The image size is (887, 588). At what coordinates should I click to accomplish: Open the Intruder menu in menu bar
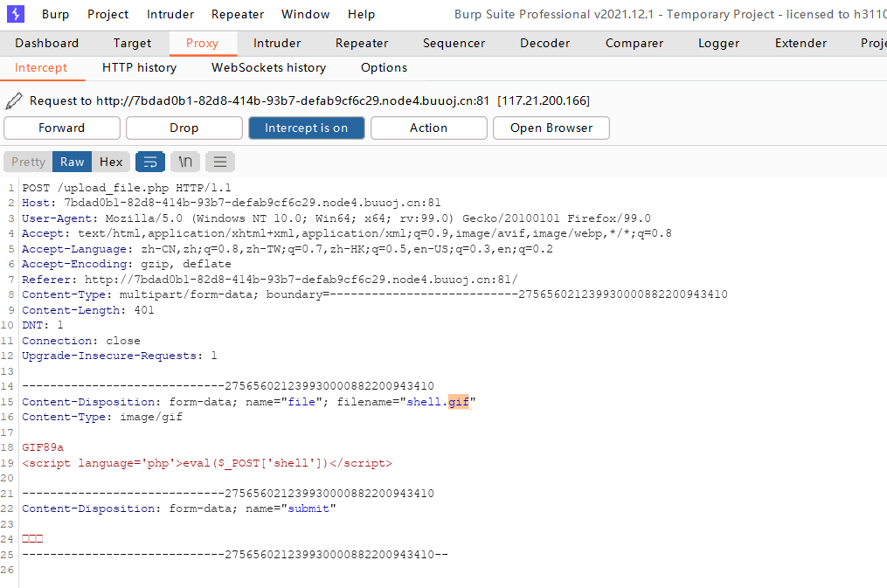pyautogui.click(x=170, y=14)
